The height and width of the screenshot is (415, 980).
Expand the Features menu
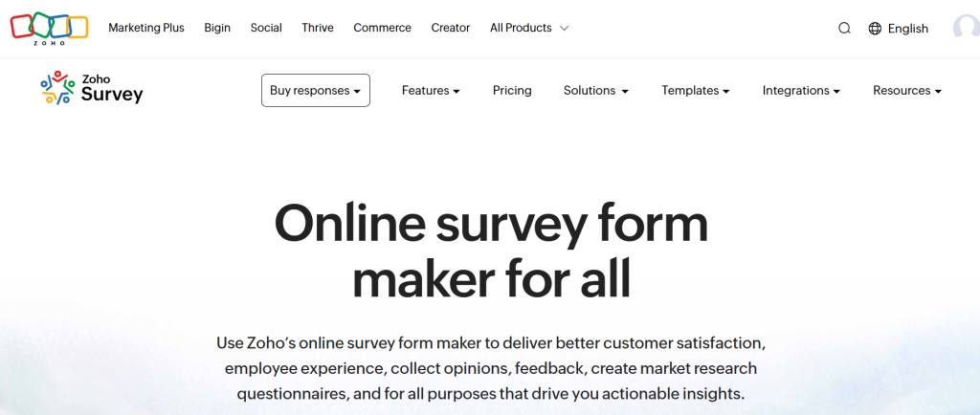coord(431,91)
